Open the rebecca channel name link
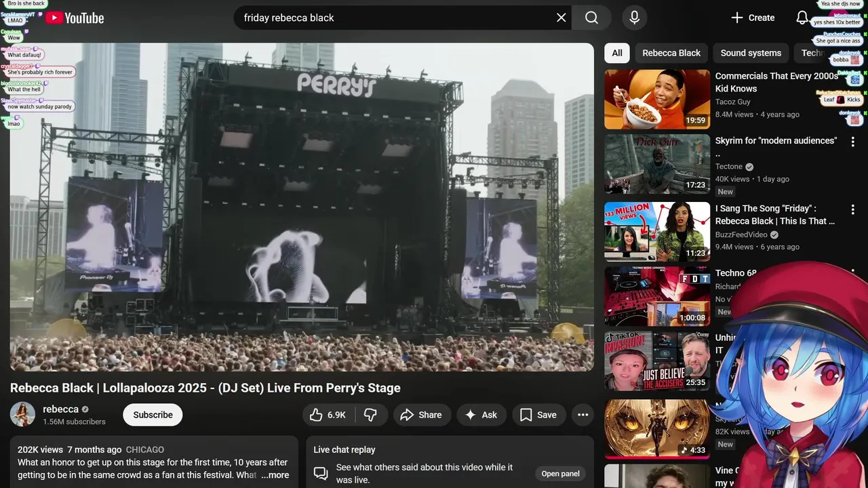868x488 pixels. [x=60, y=409]
